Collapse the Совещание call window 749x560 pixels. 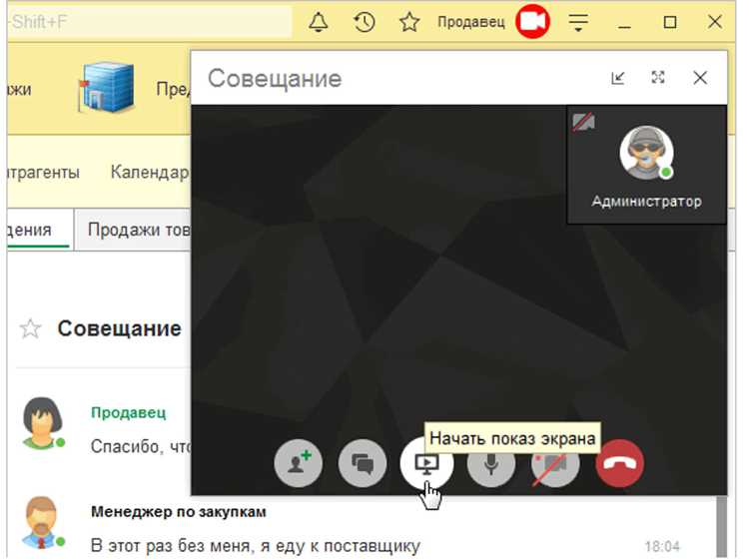point(618,78)
